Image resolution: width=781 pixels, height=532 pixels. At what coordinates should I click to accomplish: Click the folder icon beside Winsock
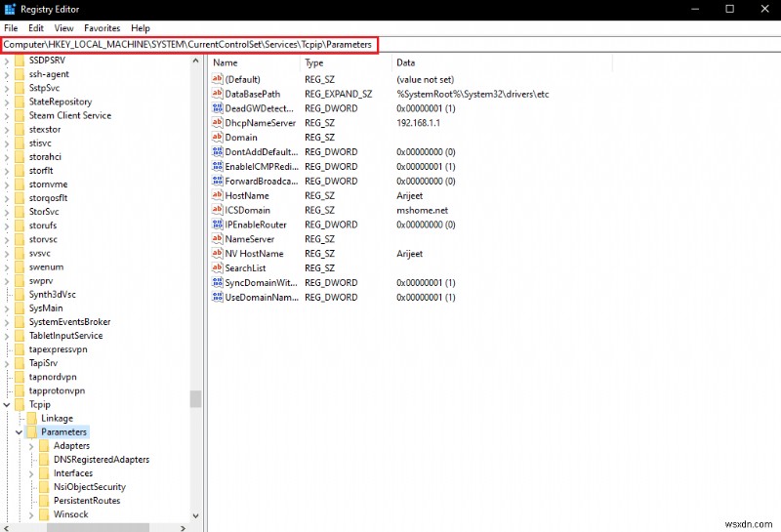(44, 514)
